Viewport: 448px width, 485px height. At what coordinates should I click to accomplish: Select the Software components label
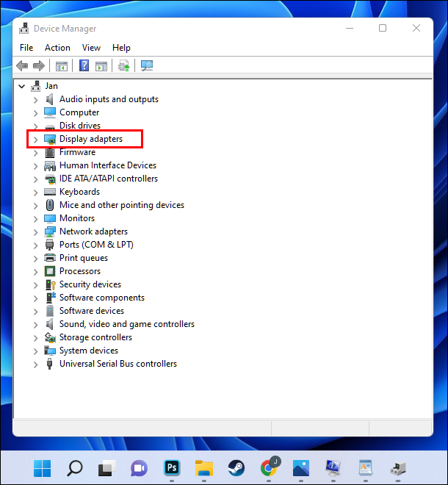pyautogui.click(x=102, y=298)
